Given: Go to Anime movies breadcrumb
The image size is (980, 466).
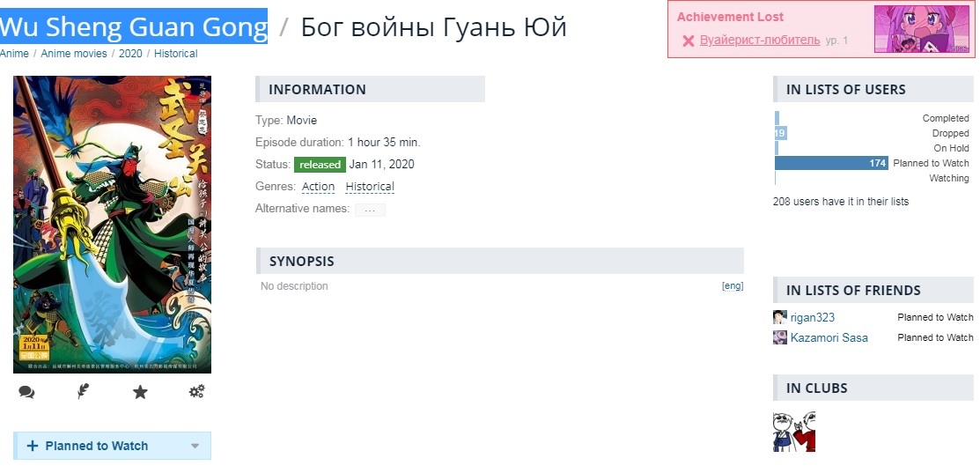Looking at the screenshot, I should 74,54.
